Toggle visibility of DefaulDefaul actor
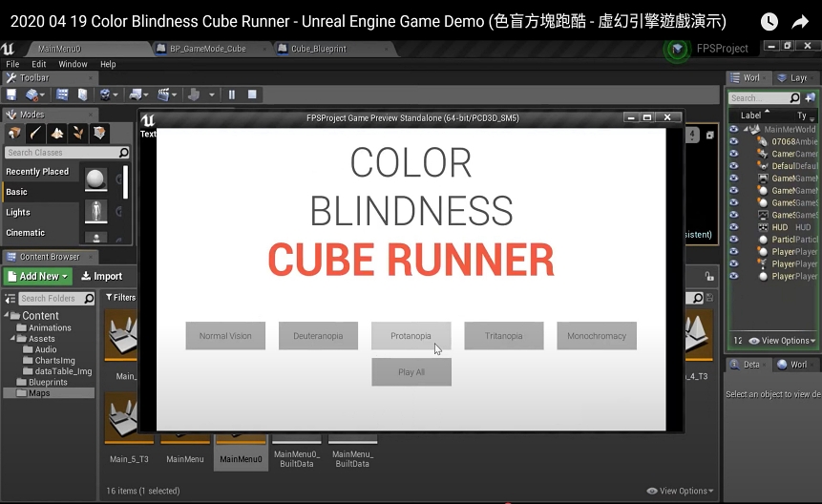 point(734,165)
